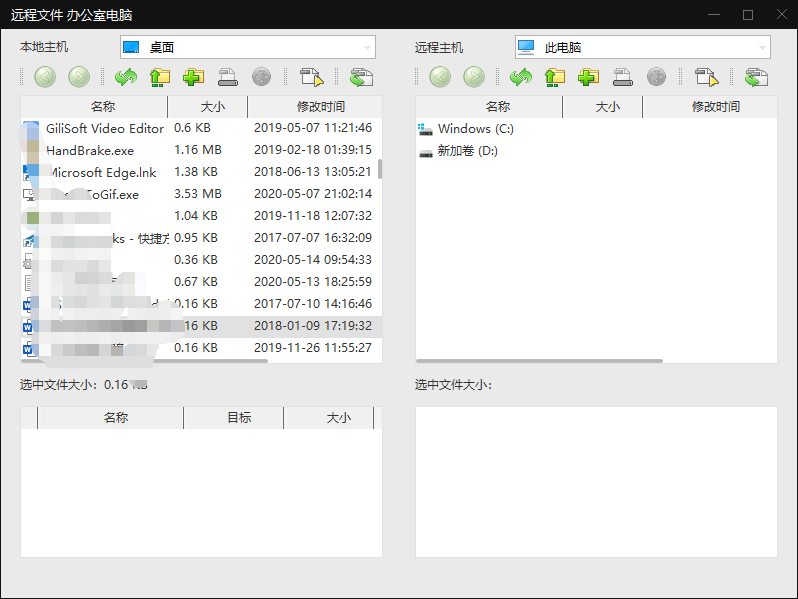Click remote pane gray stop icon
The height and width of the screenshot is (599, 798).
pyautogui.click(x=657, y=77)
